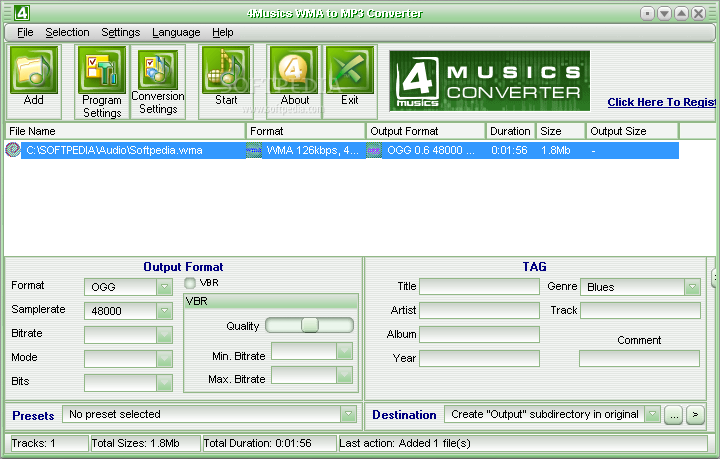
Task: Click the '0:01:56' duration cell
Action: [x=509, y=150]
